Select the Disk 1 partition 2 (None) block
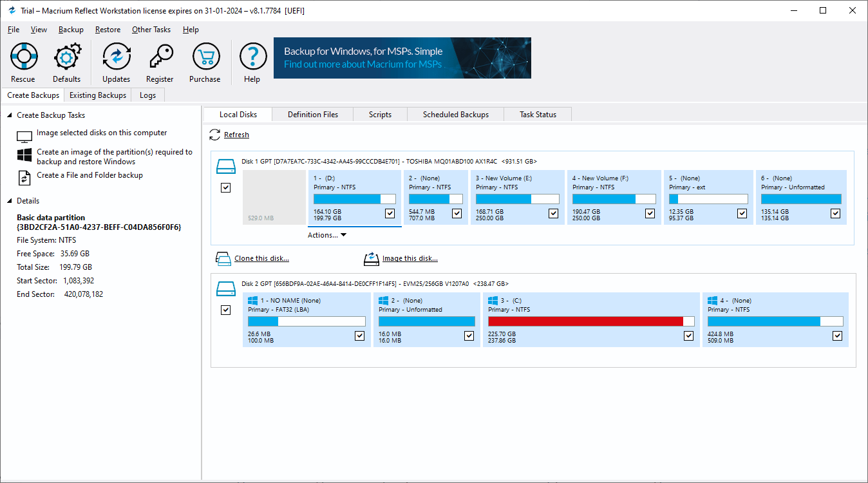 (x=435, y=197)
